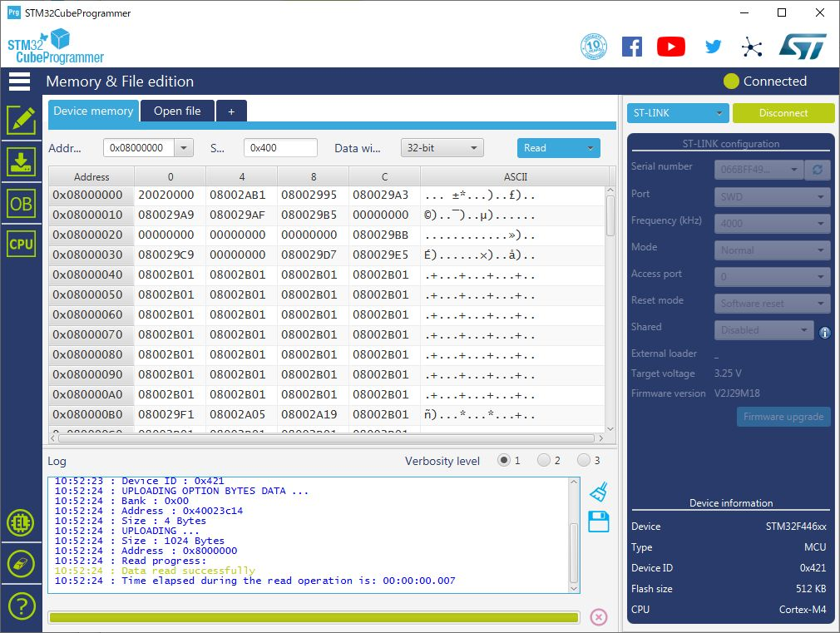Save the log with floppy icon
The height and width of the screenshot is (633, 840).
click(598, 522)
